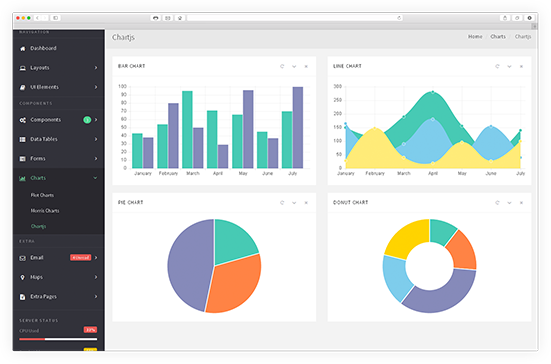Open Flot Charts submenu item

click(42, 195)
